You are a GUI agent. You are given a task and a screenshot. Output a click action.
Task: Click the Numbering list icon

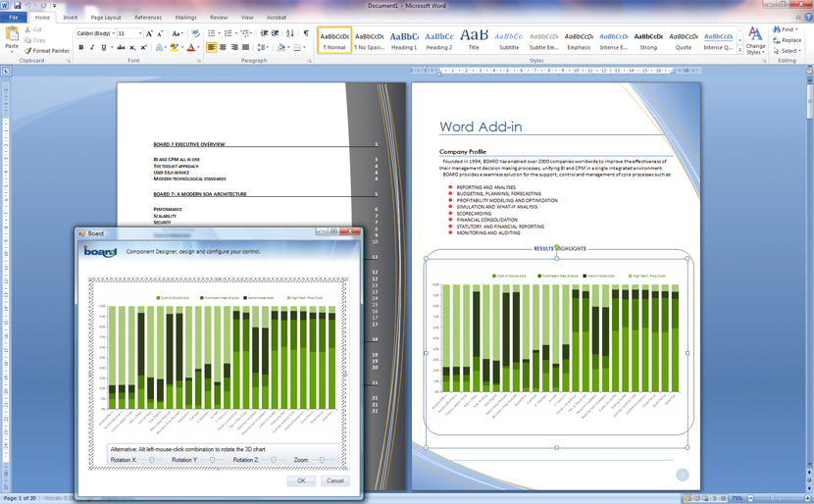tap(228, 33)
